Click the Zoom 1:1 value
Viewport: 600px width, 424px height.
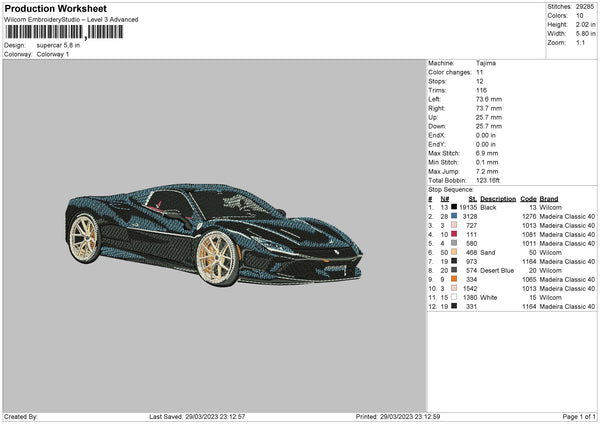[581, 43]
